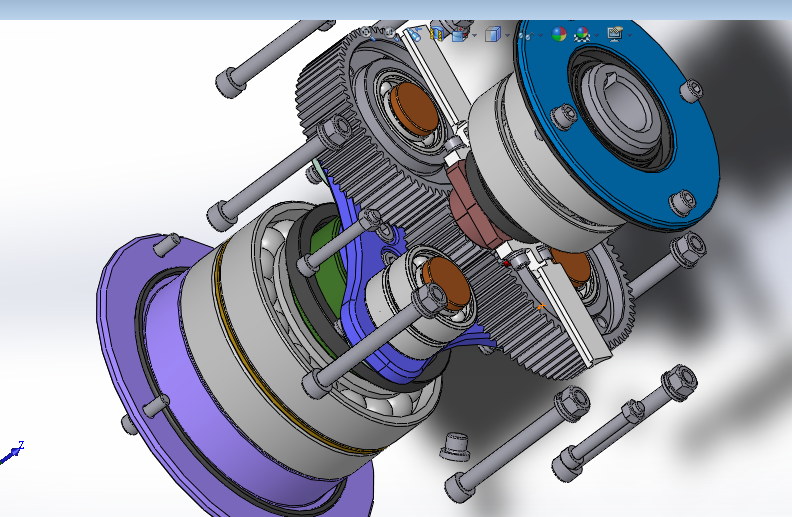Screen dimensions: 792x517
Task: Expand the Apply Scene dropdown arrow
Action: click(x=597, y=35)
